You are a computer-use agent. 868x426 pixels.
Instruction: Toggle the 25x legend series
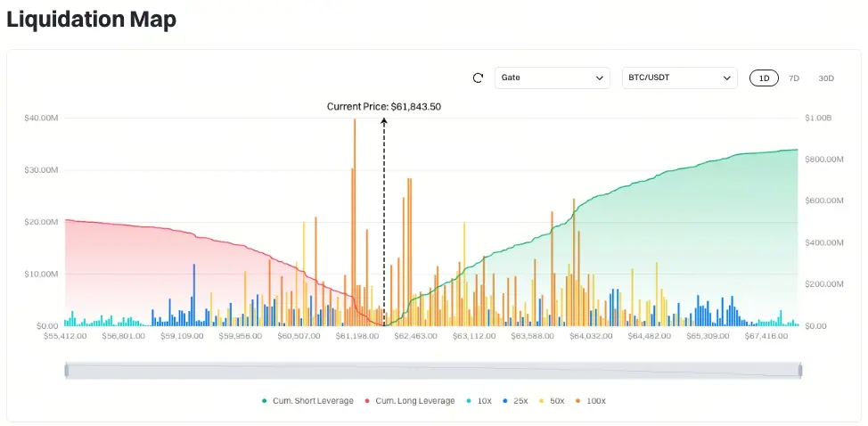[x=517, y=400]
